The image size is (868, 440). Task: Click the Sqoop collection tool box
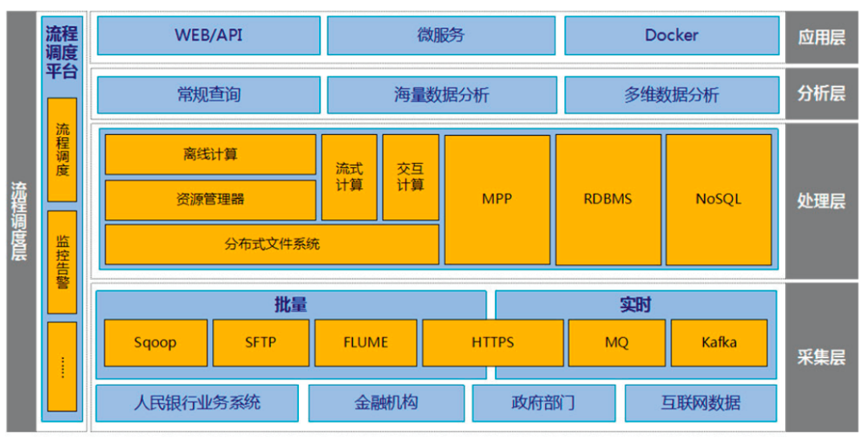[155, 343]
